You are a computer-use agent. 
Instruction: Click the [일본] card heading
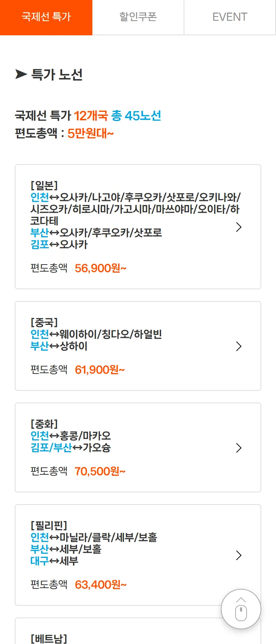point(44,185)
